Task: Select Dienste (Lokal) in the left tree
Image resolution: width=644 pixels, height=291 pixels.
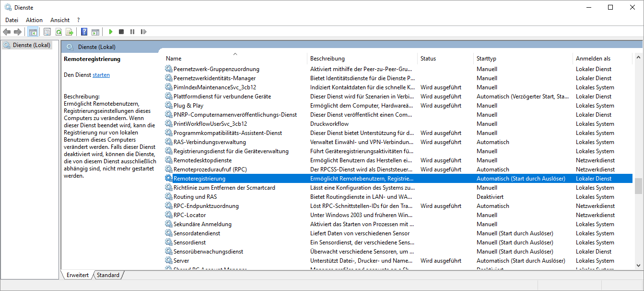Action: 32,45
